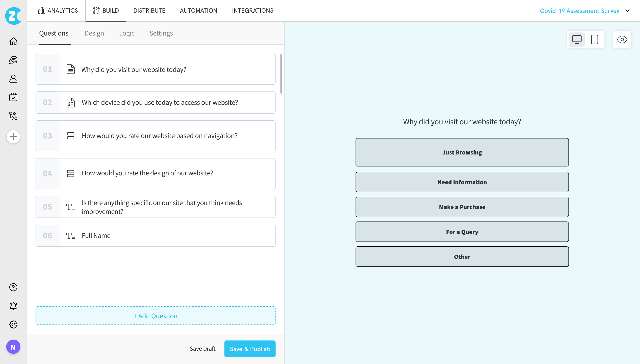Click the chat/feedback sidebar icon
Image resolution: width=640 pixels, height=364 pixels.
[x=13, y=60]
